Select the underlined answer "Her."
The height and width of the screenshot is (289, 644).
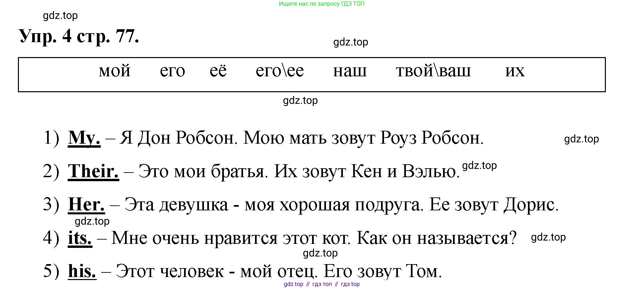86,204
